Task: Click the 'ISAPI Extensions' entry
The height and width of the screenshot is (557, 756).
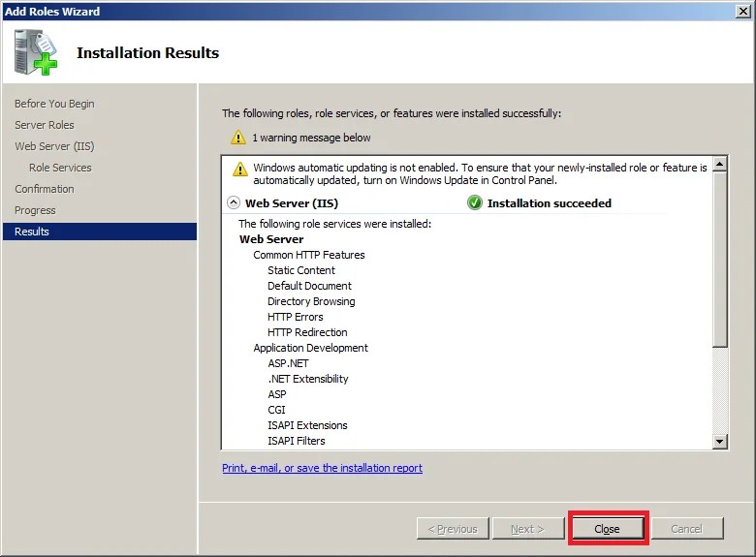Action: click(307, 425)
